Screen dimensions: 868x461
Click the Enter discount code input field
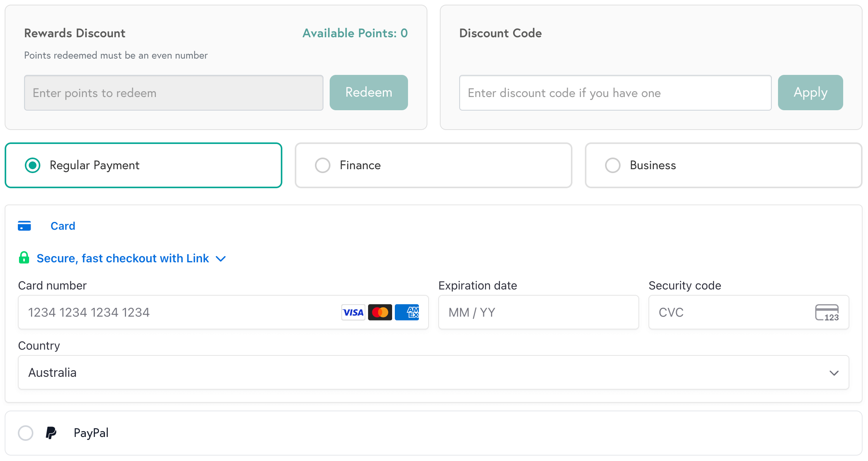tap(616, 93)
